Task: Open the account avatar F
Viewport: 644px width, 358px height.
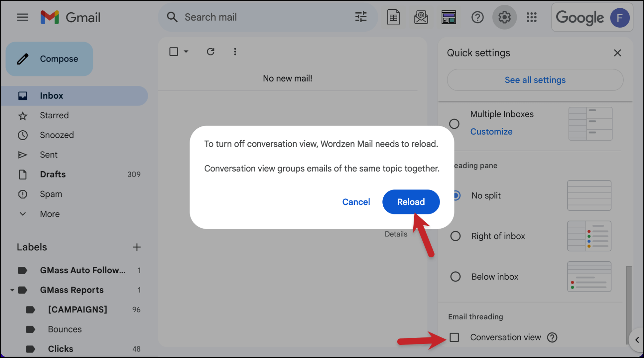Action: tap(620, 18)
